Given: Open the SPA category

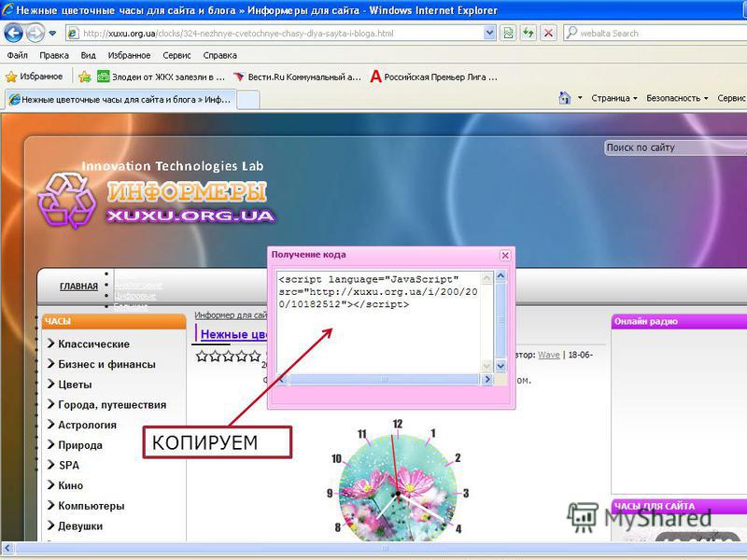Looking at the screenshot, I should tap(69, 465).
